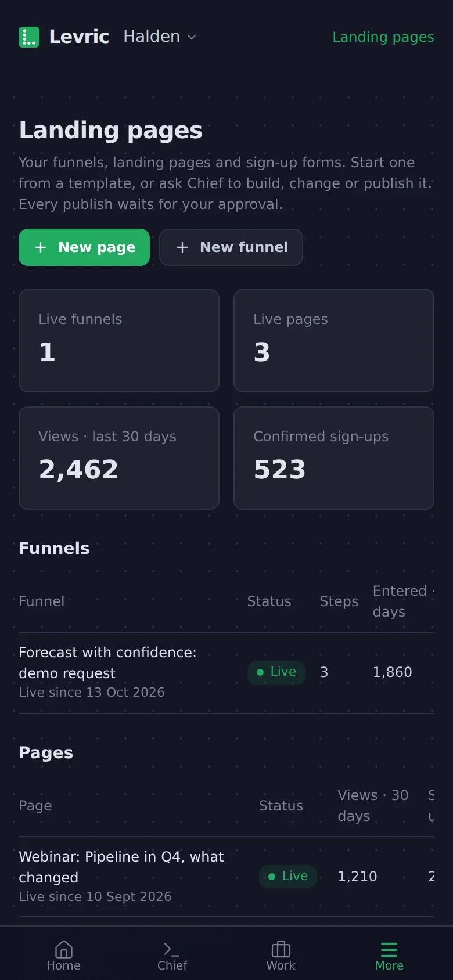Click the Entered days column header
The width and height of the screenshot is (453, 980).
click(x=404, y=601)
